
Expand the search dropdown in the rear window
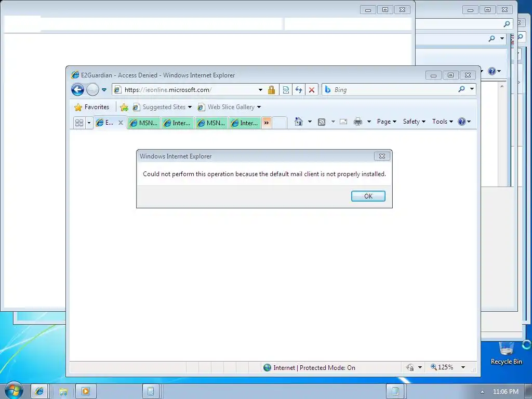[502, 38]
